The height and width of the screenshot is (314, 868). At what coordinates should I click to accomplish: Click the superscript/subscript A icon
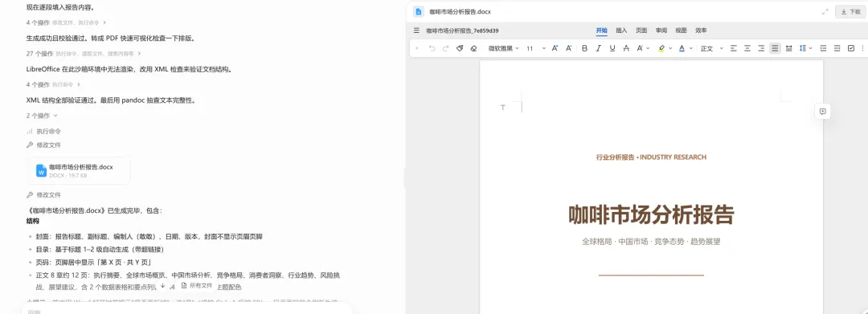coord(640,49)
